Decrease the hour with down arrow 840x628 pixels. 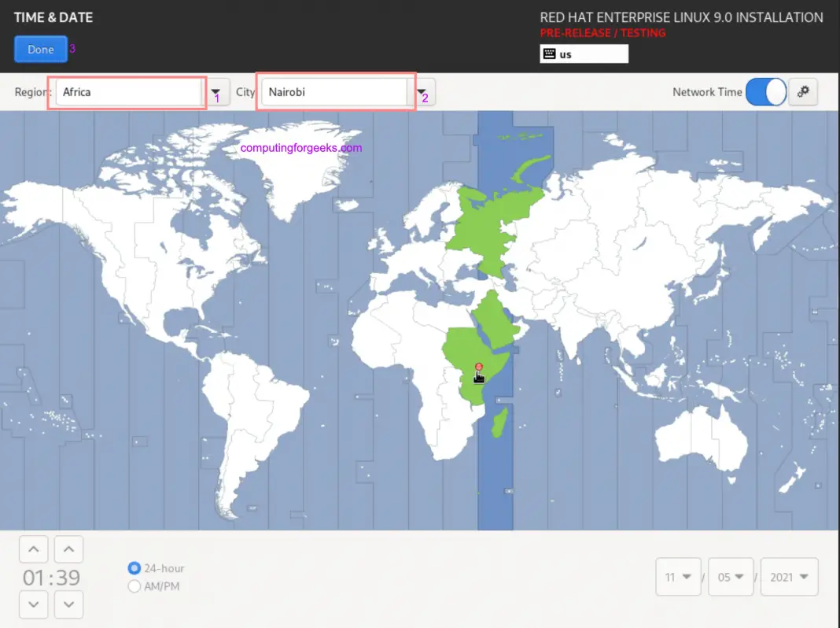pos(34,604)
